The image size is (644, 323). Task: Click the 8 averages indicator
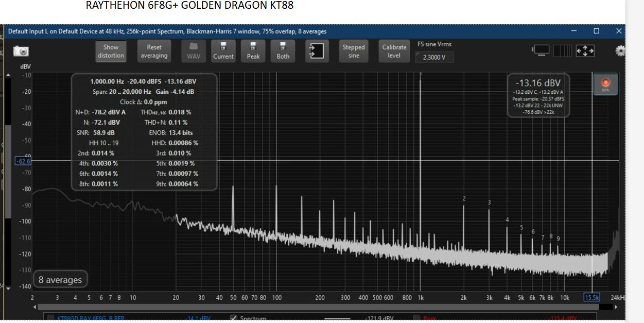coord(60,280)
